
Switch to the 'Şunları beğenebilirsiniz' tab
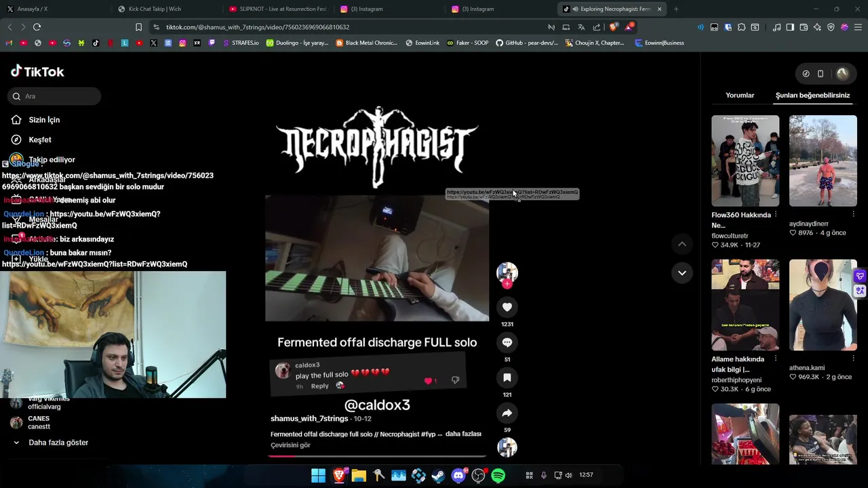[x=812, y=96]
